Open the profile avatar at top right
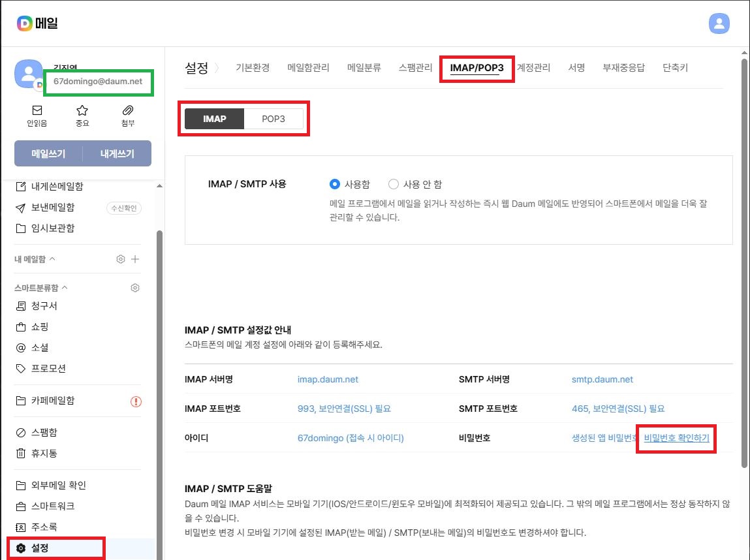Screen dimensions: 750x560 (719, 23)
